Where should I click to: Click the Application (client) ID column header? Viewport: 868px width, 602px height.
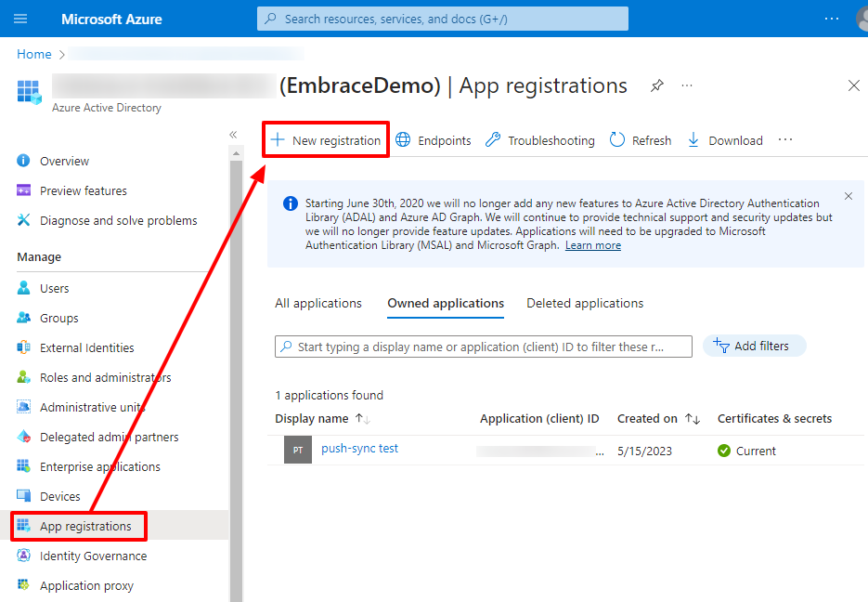point(539,419)
